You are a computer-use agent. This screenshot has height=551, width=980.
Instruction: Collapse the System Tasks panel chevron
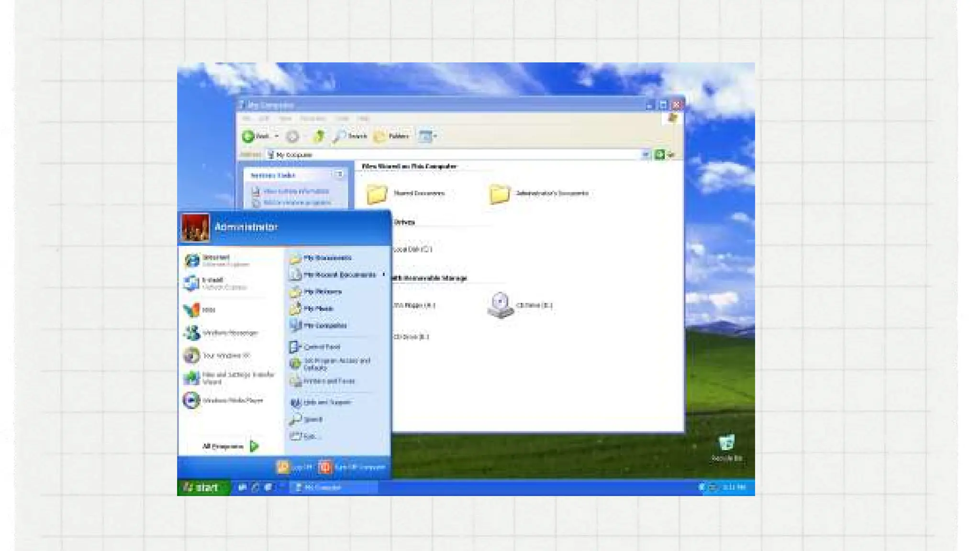339,175
